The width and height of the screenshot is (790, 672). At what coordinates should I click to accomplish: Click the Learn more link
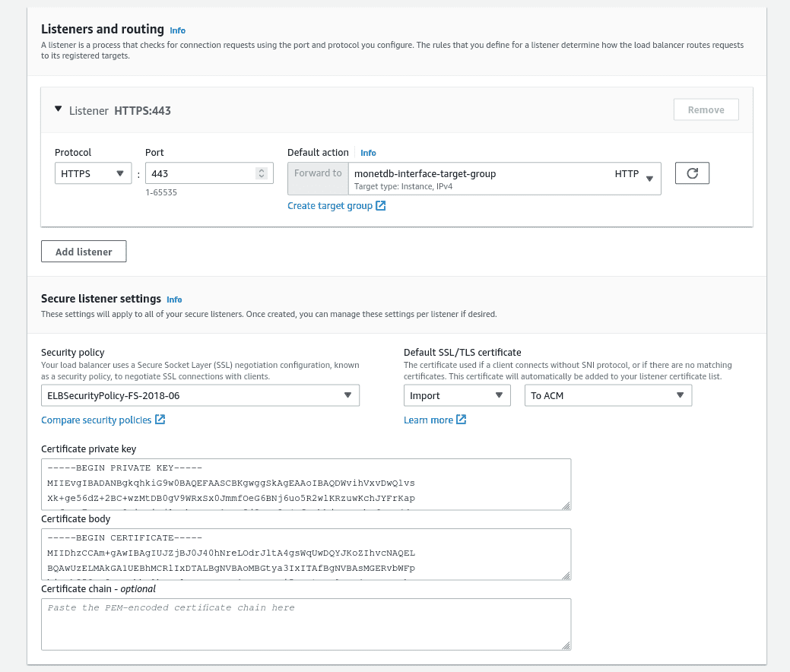(436, 420)
